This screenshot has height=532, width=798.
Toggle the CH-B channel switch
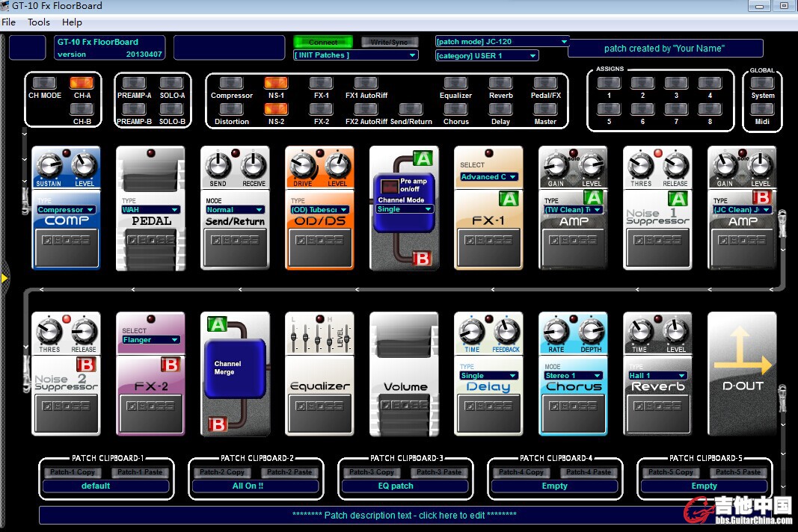[82, 109]
